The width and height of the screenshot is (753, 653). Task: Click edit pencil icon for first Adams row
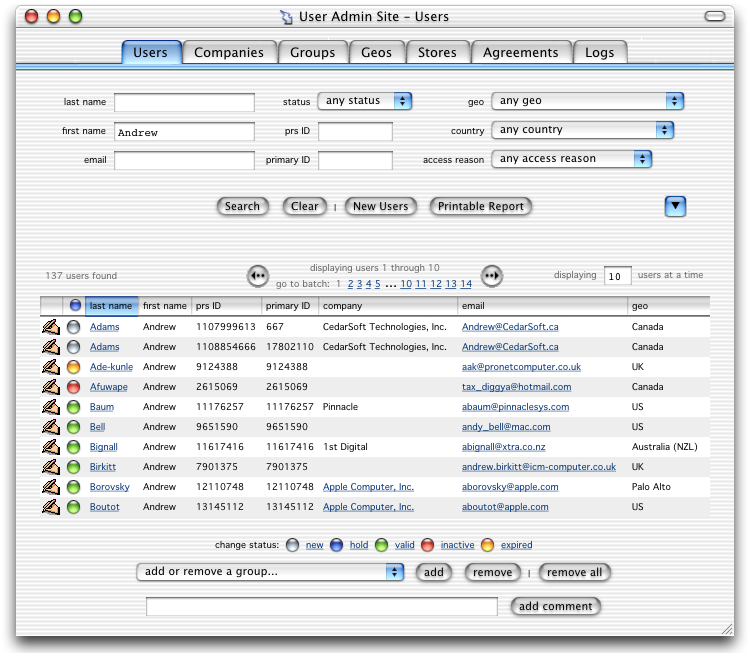point(50,327)
